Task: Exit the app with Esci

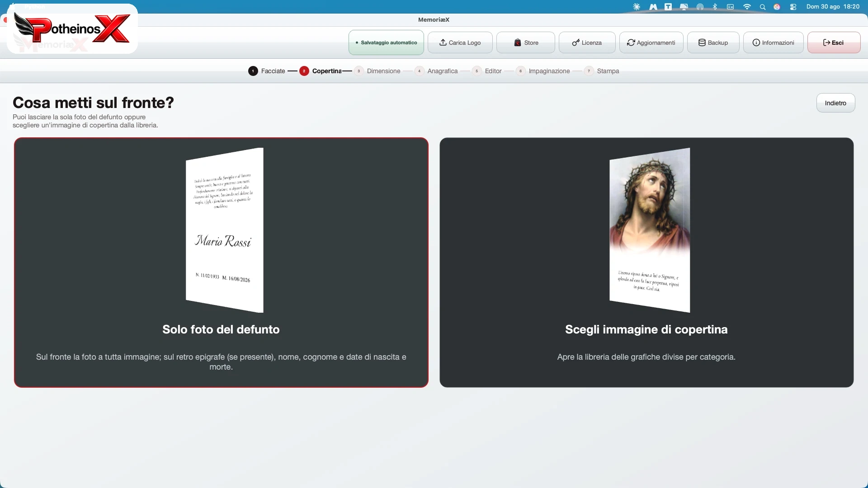Action: coord(834,42)
